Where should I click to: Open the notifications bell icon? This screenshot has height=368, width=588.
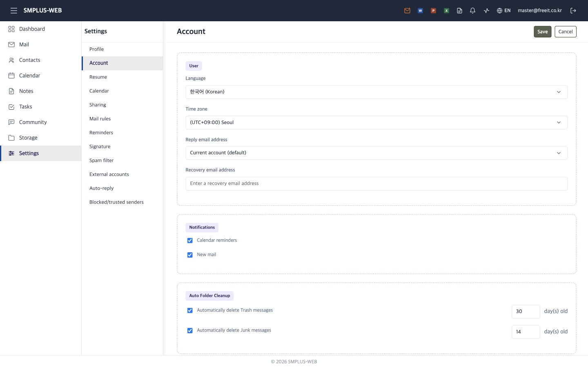click(x=472, y=11)
